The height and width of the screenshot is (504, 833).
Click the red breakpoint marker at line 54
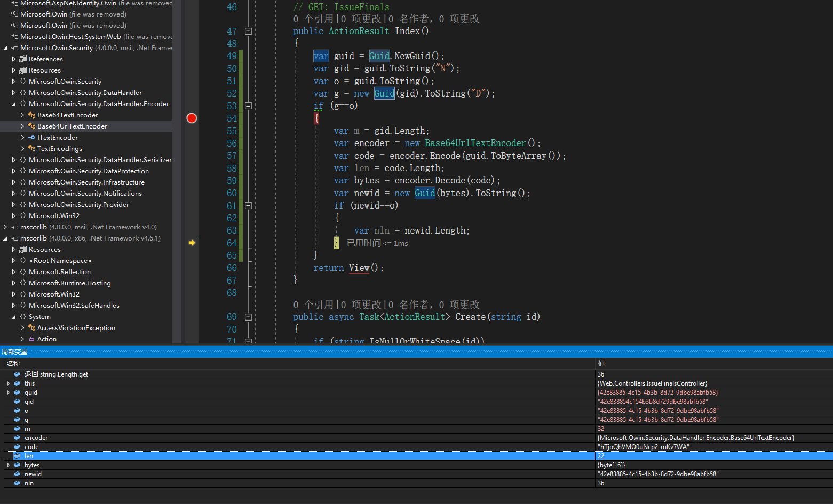pos(192,118)
